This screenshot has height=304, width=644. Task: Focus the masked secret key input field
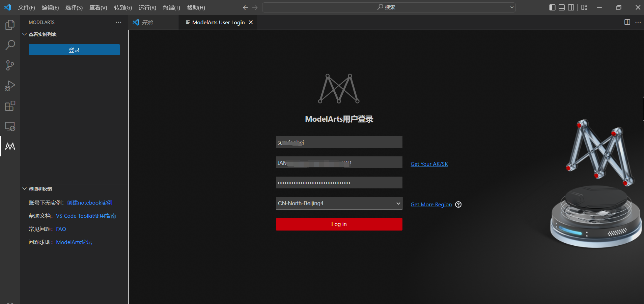click(x=339, y=183)
